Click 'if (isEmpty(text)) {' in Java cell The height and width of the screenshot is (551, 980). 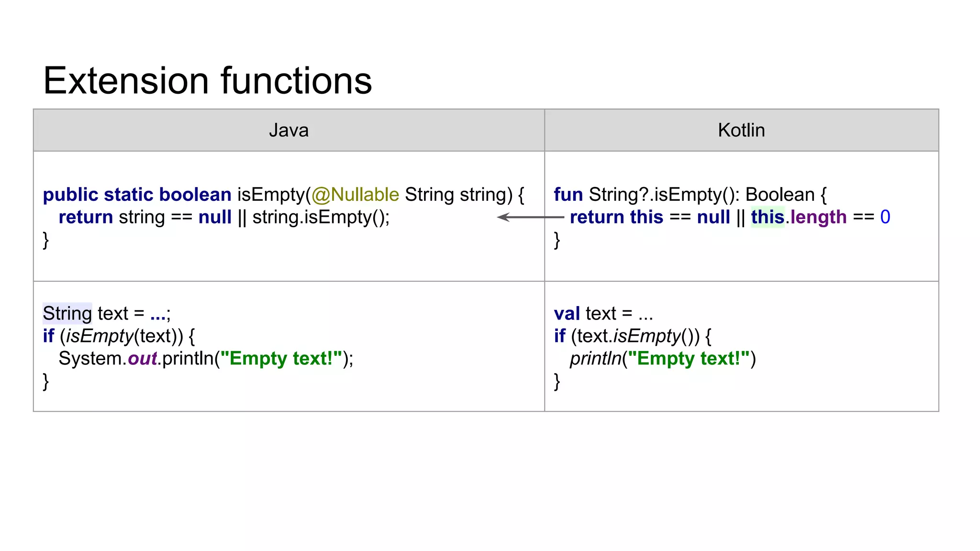pyautogui.click(x=119, y=336)
